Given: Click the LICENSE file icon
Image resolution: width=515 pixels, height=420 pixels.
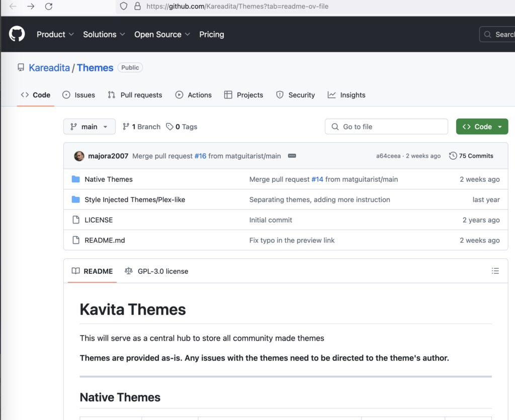Looking at the screenshot, I should tap(76, 220).
